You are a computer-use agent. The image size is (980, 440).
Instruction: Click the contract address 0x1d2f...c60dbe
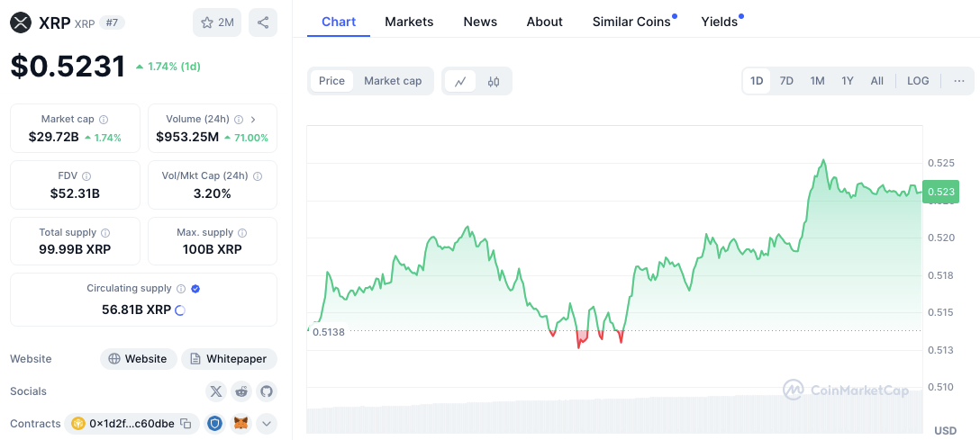coord(132,424)
